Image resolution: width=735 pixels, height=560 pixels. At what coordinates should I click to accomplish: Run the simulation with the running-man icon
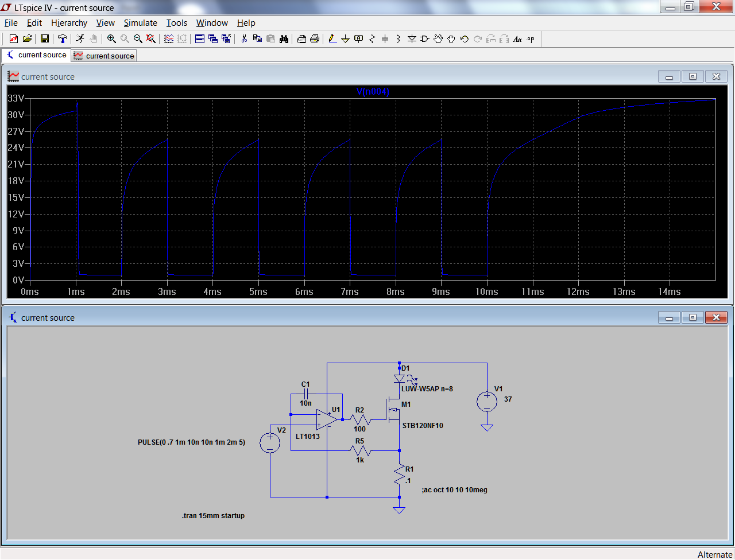[x=80, y=39]
